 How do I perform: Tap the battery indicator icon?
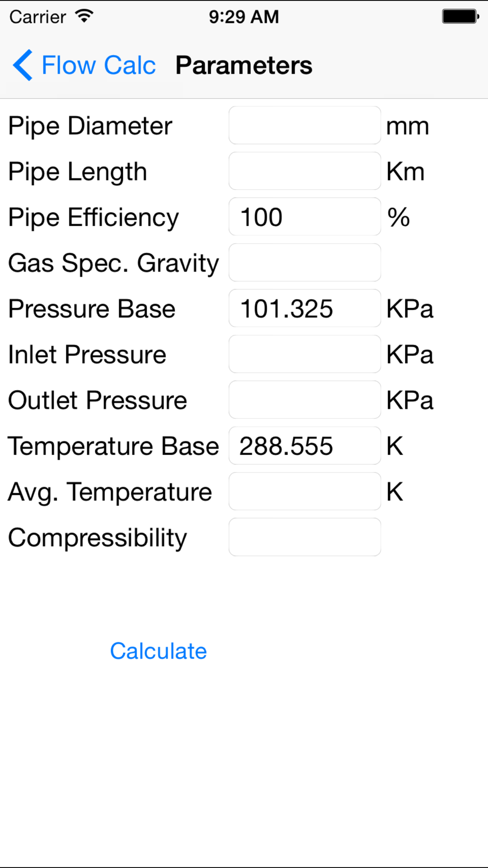click(461, 16)
